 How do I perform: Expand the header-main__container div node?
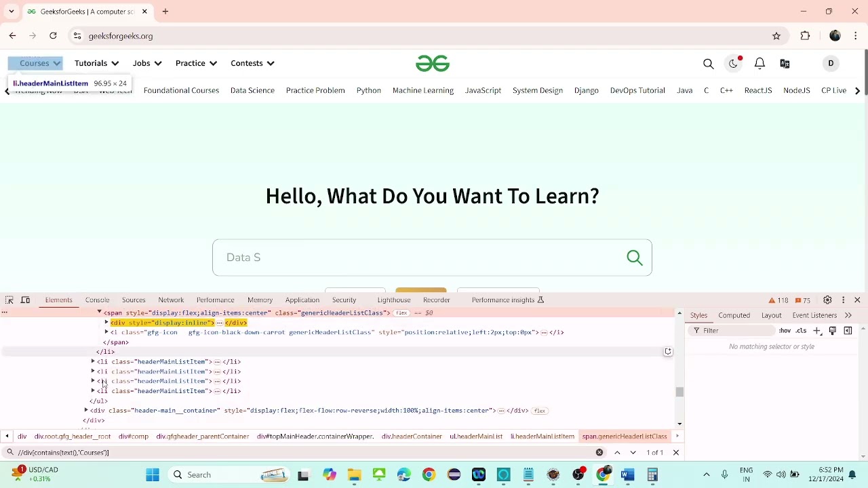pyautogui.click(x=86, y=410)
